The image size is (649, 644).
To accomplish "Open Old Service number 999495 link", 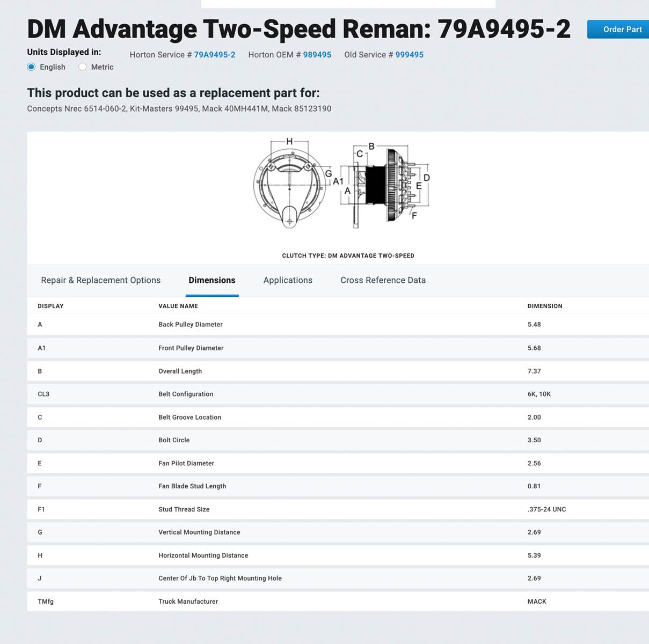I will click(409, 55).
